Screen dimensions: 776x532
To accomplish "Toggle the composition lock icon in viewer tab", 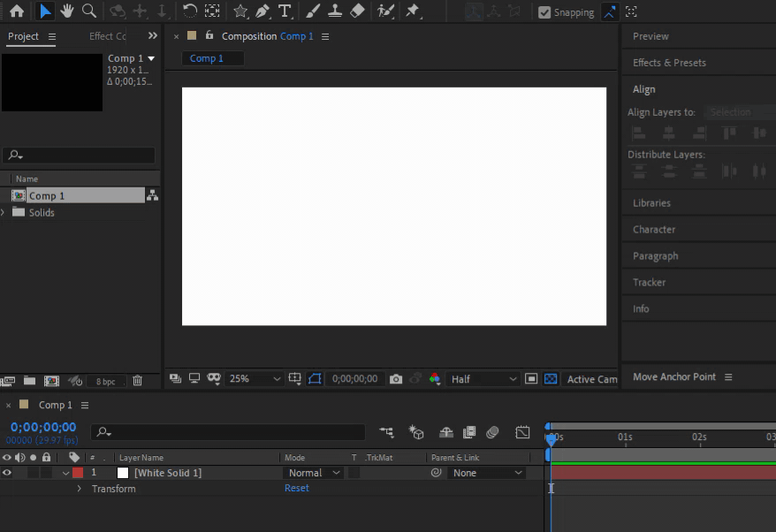I will click(x=209, y=35).
